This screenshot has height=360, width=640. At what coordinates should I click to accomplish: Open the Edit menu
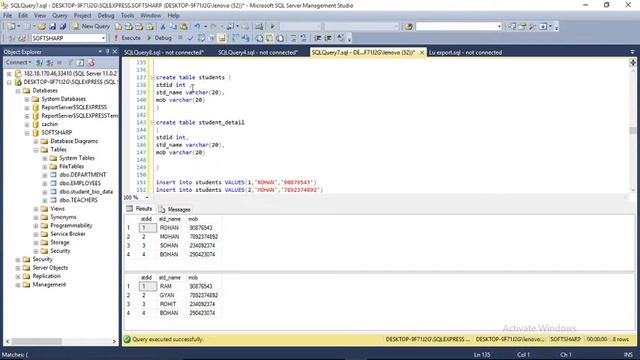click(x=23, y=15)
